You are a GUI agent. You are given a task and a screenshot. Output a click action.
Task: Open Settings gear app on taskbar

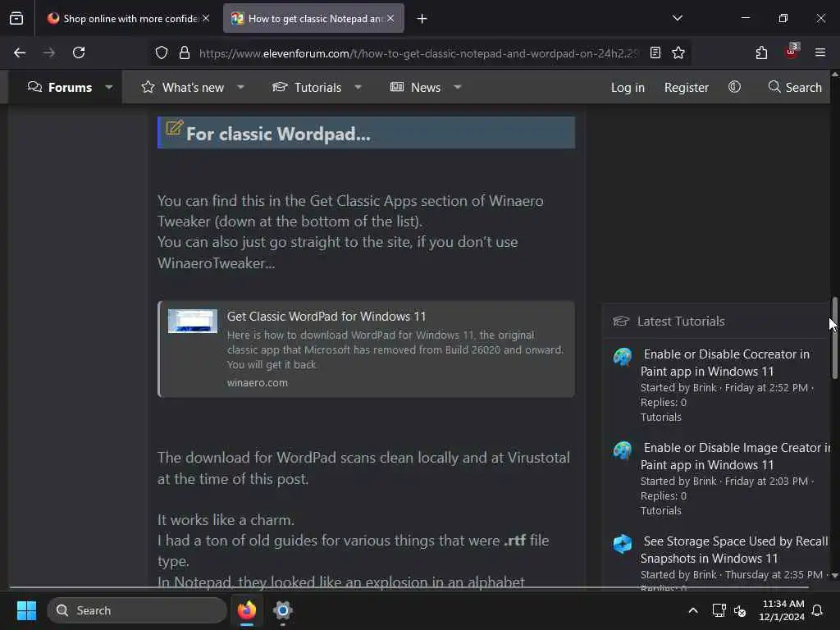(282, 610)
